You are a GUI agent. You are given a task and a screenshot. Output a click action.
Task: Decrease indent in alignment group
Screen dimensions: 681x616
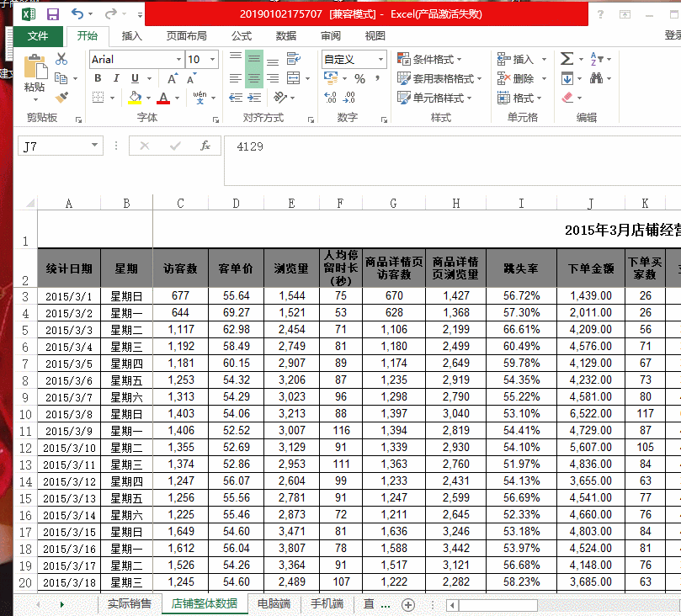pyautogui.click(x=236, y=98)
